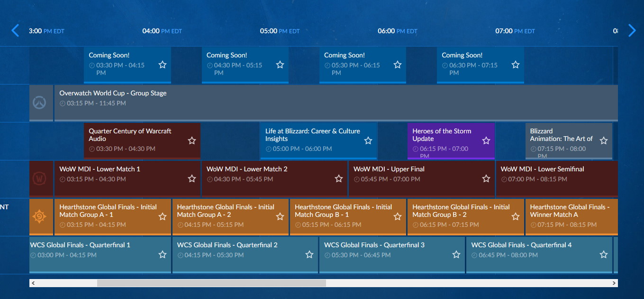The width and height of the screenshot is (644, 299).
Task: Toggle favorite on WoW MDI - Upper Final
Action: [x=486, y=178]
